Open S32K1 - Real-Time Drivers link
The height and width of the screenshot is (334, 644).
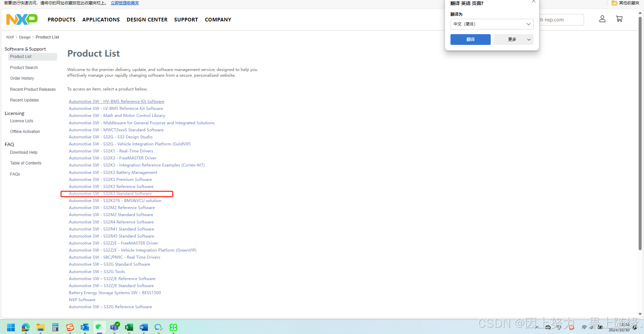pos(111,151)
